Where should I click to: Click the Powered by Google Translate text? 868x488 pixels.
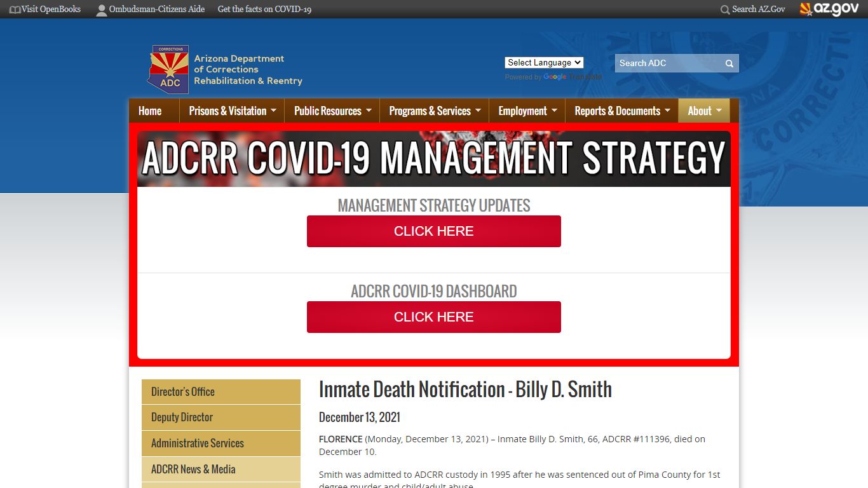553,77
